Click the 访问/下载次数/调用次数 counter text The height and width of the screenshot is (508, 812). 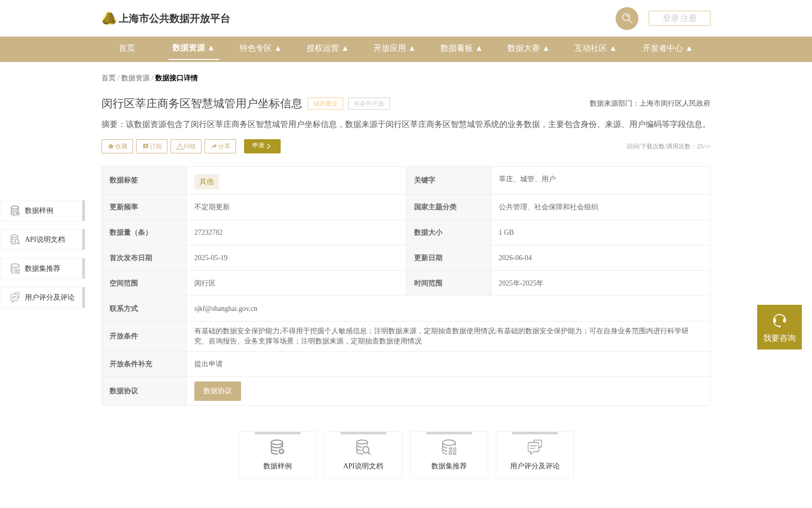point(668,146)
